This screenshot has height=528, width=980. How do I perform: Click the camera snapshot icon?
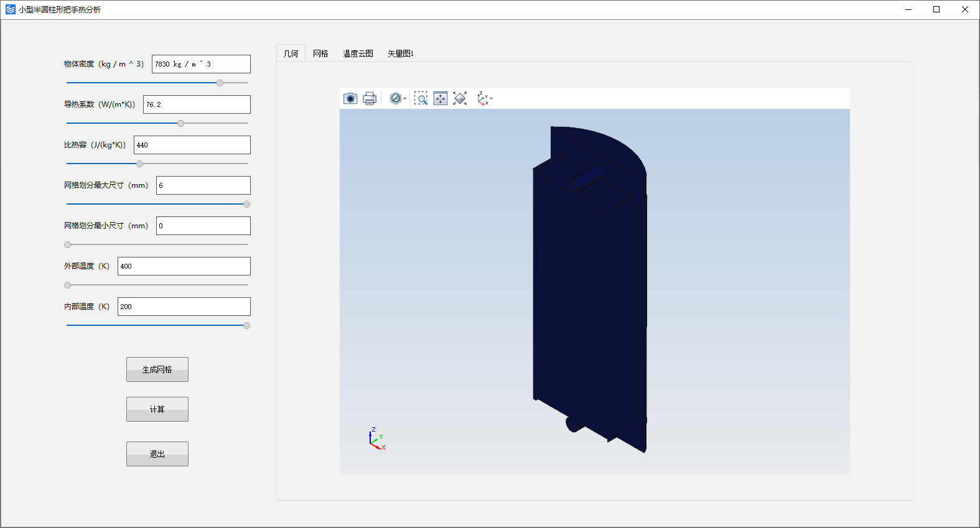(x=350, y=98)
